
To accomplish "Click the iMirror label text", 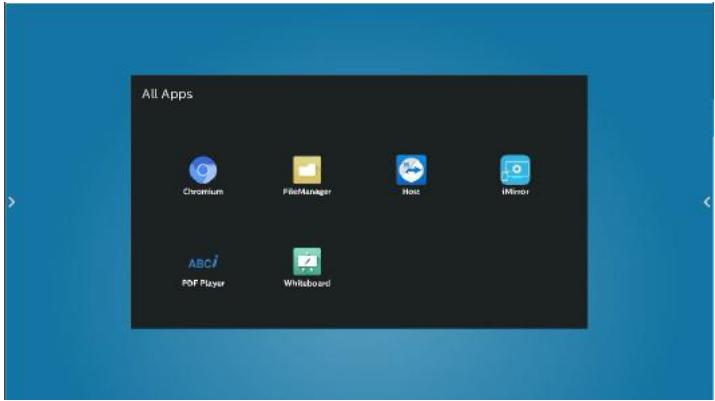I will click(x=515, y=192).
